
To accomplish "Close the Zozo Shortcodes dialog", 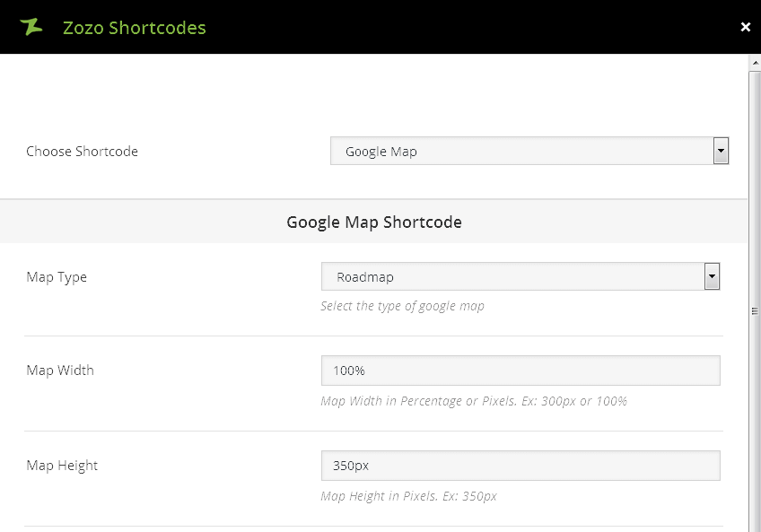I will coord(745,27).
